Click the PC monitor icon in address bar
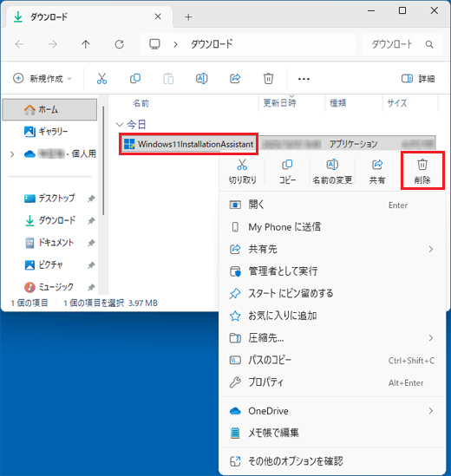 coord(154,44)
